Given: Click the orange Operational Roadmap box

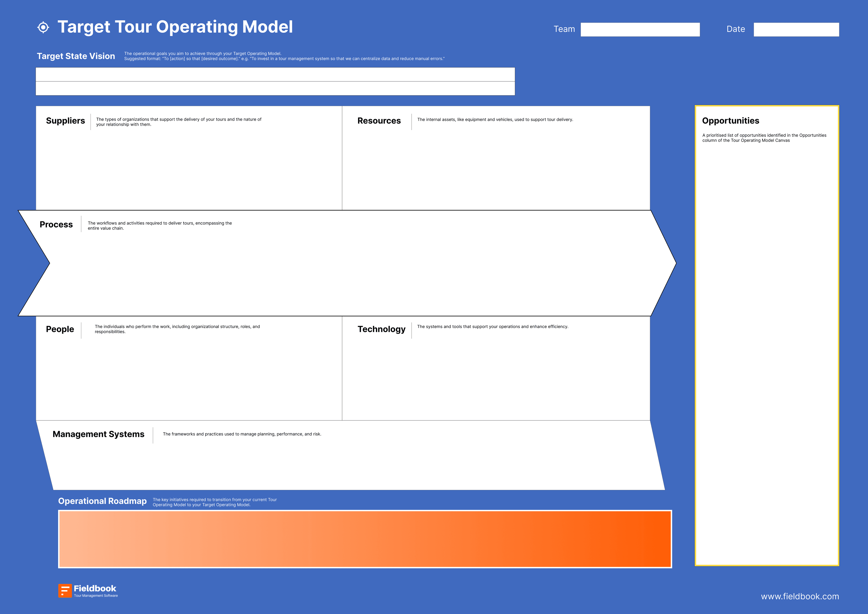Looking at the screenshot, I should coord(365,539).
